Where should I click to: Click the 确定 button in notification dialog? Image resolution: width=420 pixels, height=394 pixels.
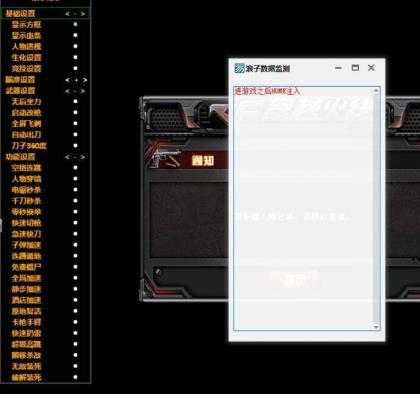pos(294,279)
